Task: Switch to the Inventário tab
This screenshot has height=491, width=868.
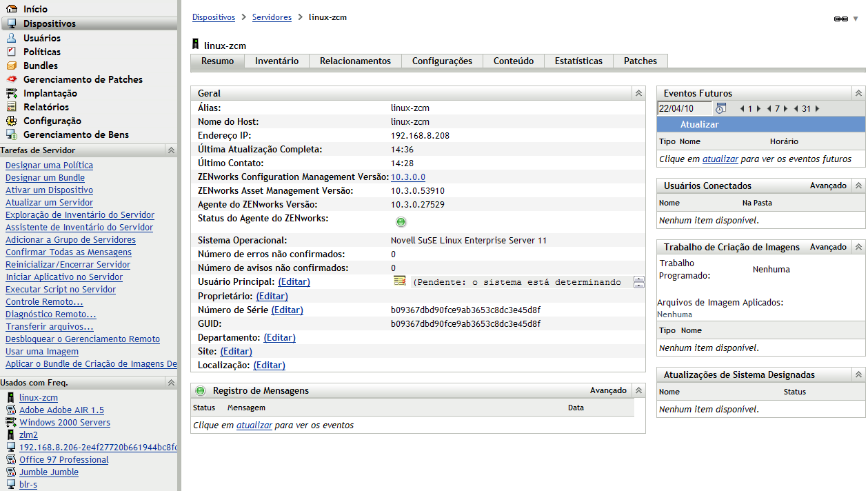Action: click(276, 61)
